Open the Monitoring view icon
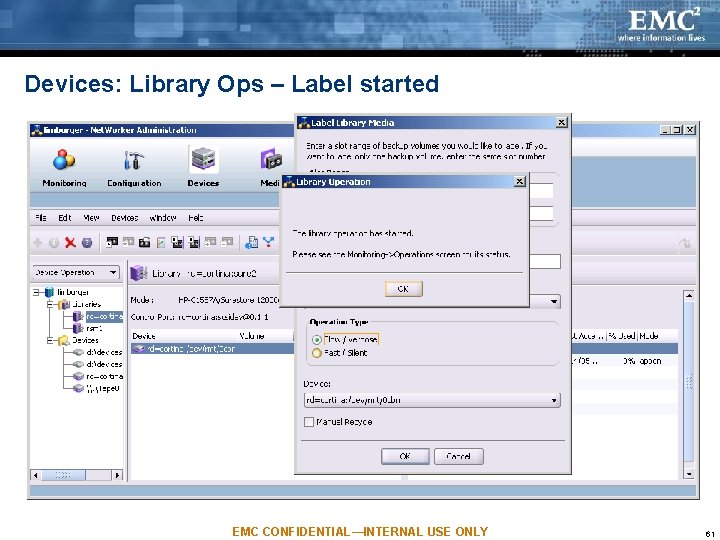The height and width of the screenshot is (540, 720). coord(64,160)
